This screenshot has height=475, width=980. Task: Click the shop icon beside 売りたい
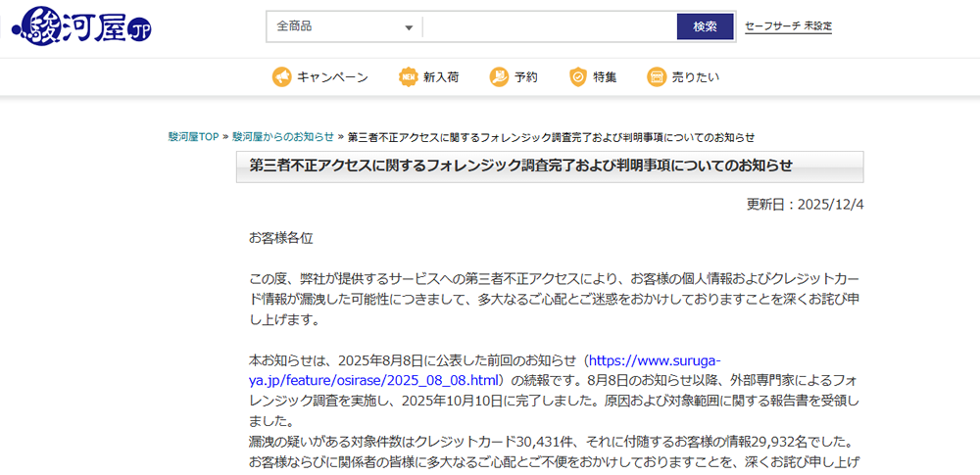657,76
